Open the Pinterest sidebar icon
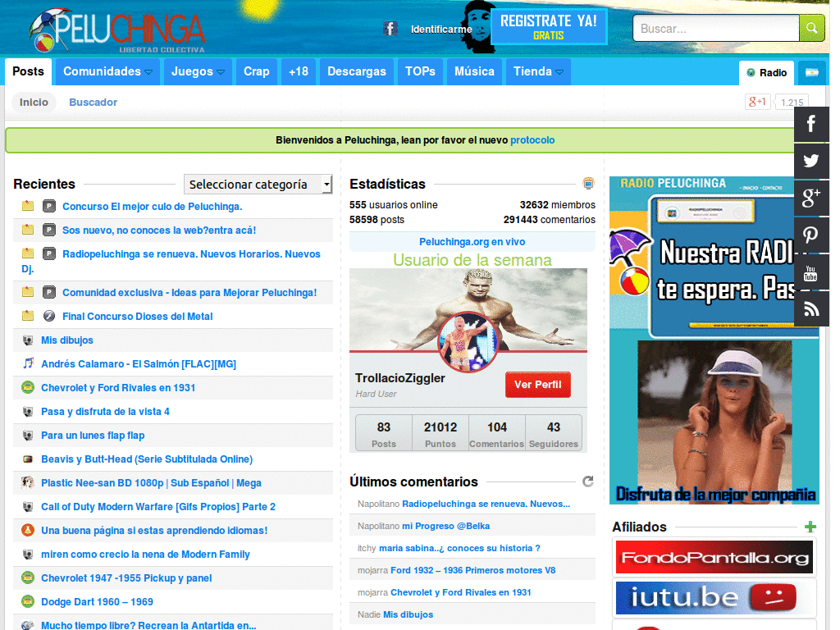 tap(811, 235)
